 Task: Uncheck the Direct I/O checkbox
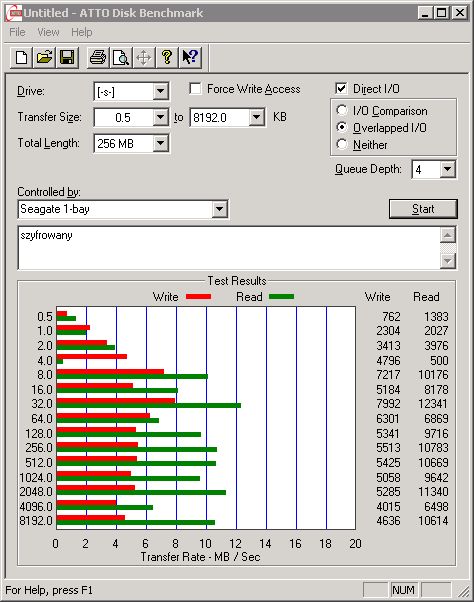(x=341, y=89)
